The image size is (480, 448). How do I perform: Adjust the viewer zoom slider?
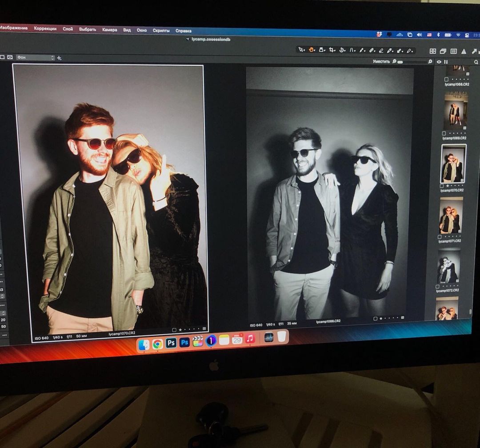400,62
